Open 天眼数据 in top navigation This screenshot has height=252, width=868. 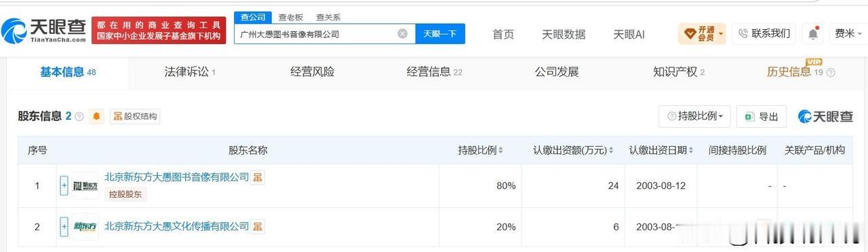[x=564, y=34]
